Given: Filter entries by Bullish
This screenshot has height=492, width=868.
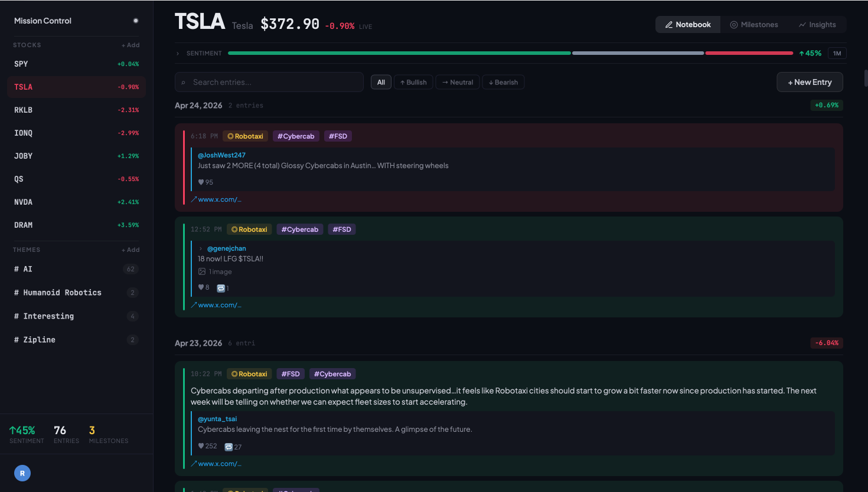Looking at the screenshot, I should click(x=413, y=83).
